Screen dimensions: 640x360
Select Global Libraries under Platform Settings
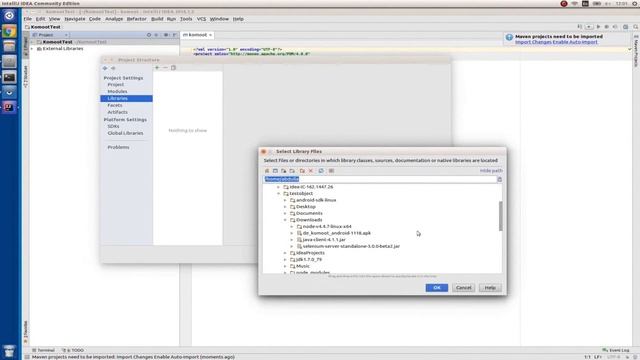click(x=125, y=133)
